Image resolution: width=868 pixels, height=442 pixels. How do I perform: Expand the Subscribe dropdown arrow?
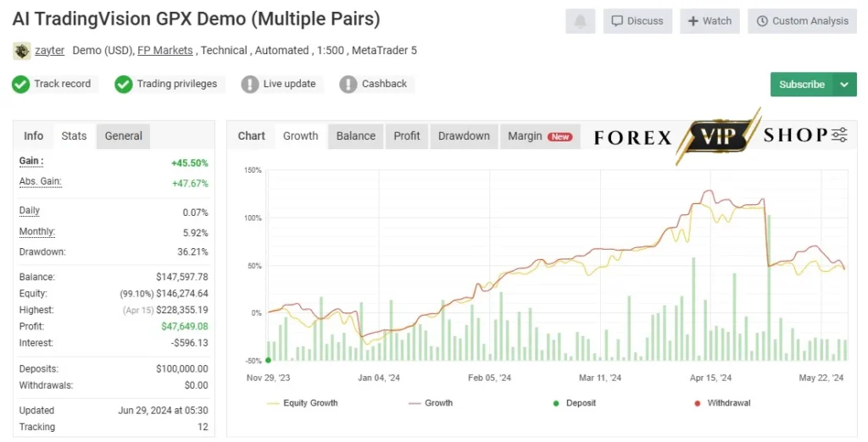point(844,85)
